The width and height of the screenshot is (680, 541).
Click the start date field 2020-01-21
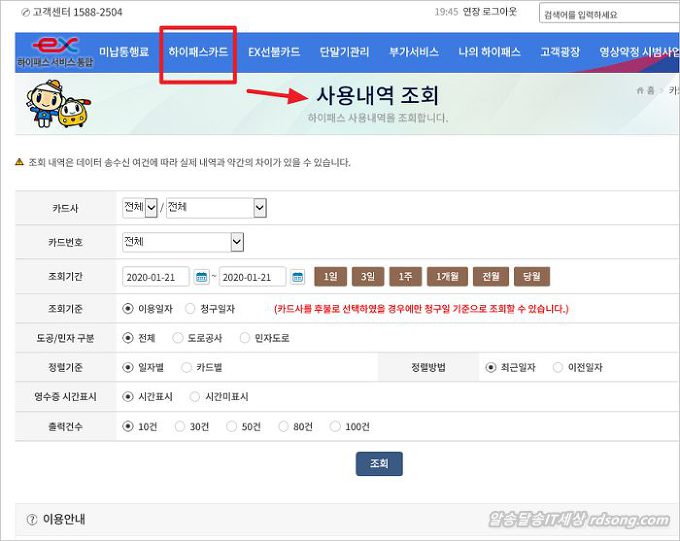(x=157, y=277)
